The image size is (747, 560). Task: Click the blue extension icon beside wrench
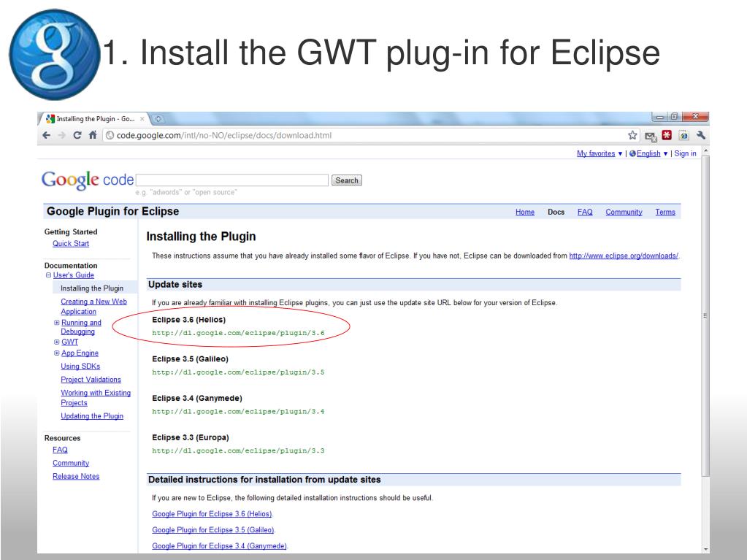pos(684,135)
